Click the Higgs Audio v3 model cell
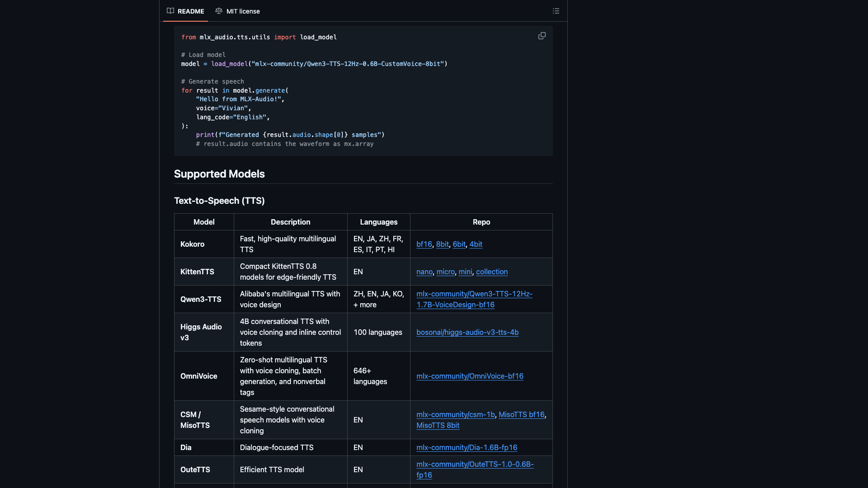Image resolution: width=868 pixels, height=488 pixels. [x=204, y=332]
